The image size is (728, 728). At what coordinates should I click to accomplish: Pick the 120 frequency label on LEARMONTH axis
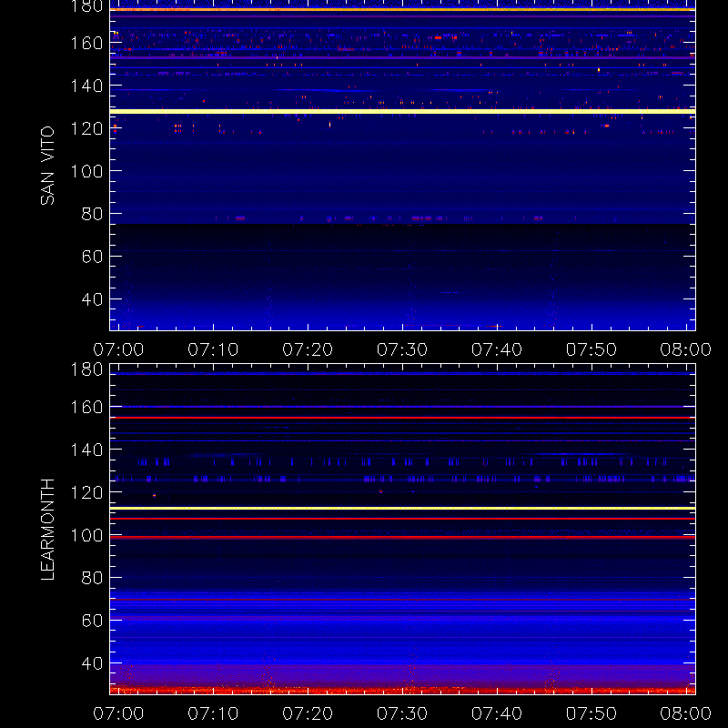point(86,492)
